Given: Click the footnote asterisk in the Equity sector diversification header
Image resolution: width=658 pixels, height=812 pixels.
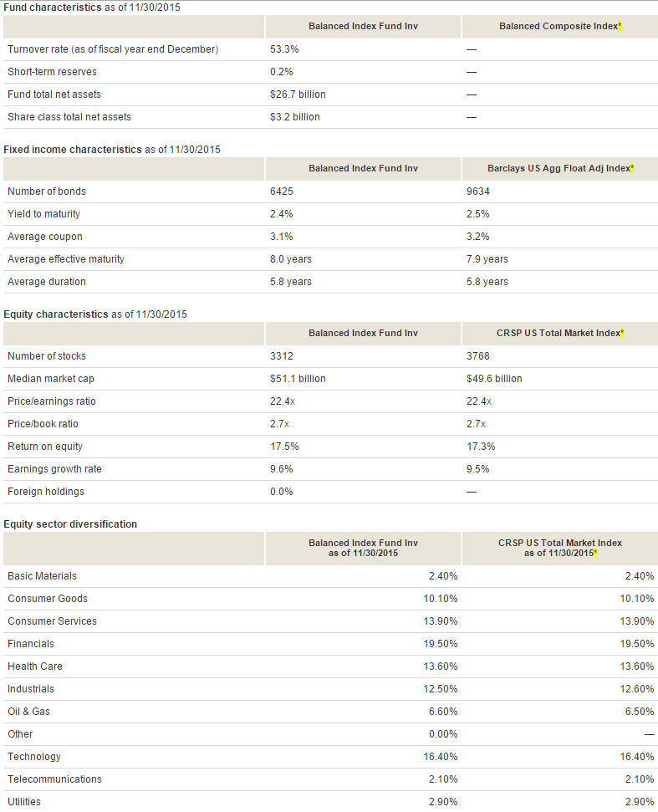Looking at the screenshot, I should (x=594, y=554).
